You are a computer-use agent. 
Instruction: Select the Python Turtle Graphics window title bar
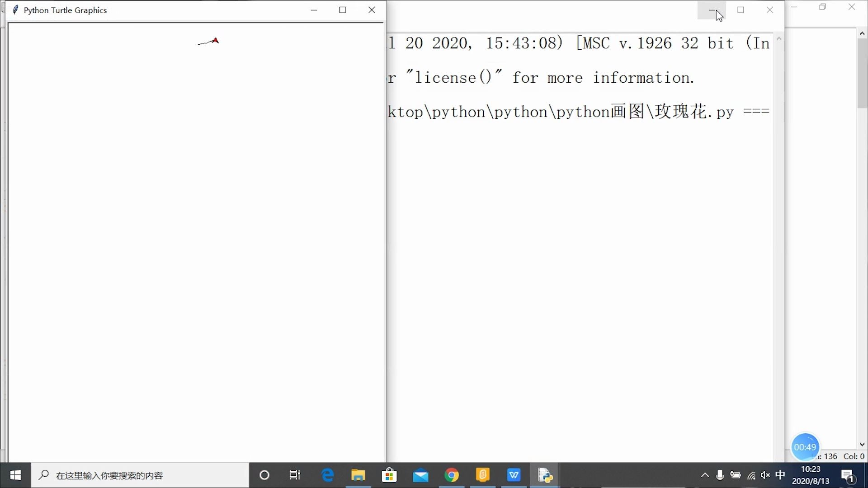pos(136,10)
